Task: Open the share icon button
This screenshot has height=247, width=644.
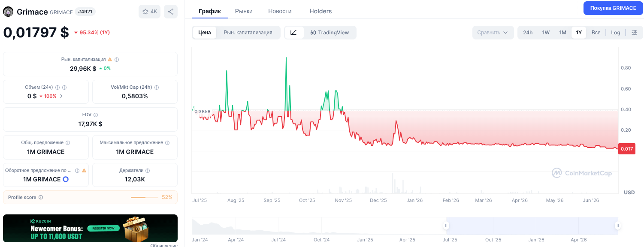Action: click(171, 12)
